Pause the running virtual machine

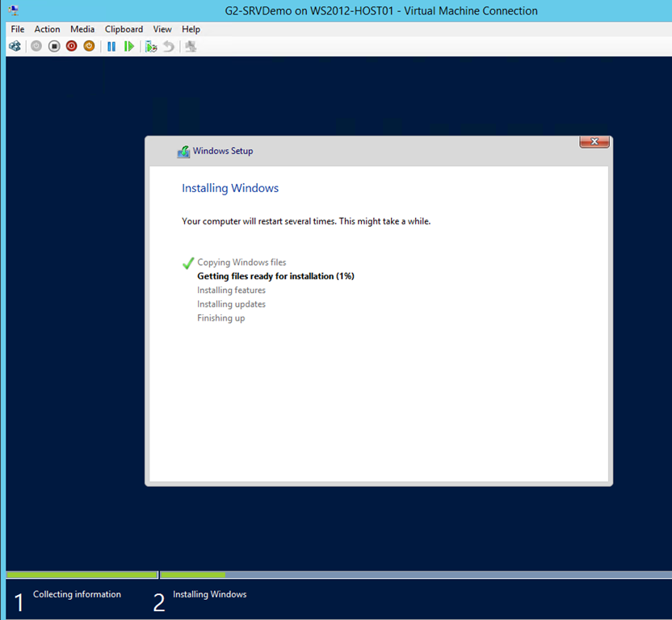tap(111, 46)
